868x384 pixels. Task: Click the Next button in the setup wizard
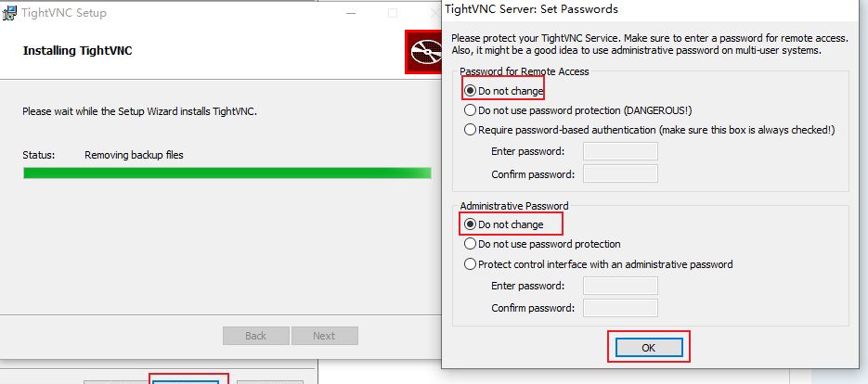pyautogui.click(x=324, y=336)
